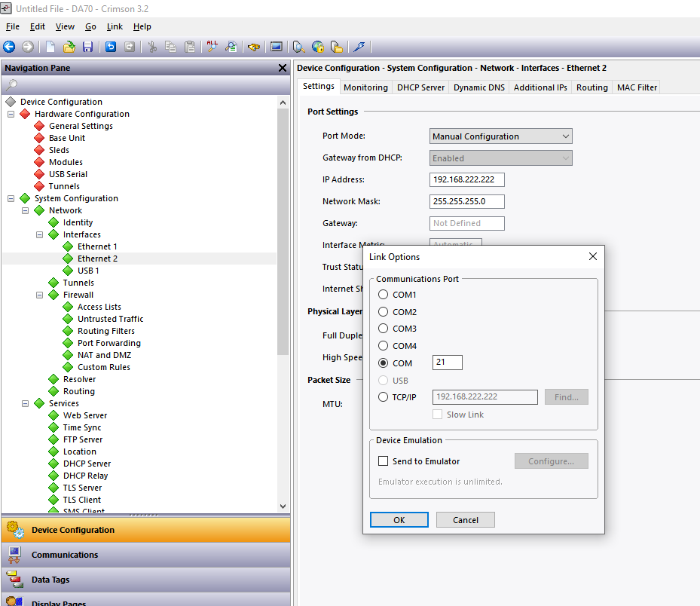
Task: Open the Link menu
Action: pyautogui.click(x=115, y=27)
